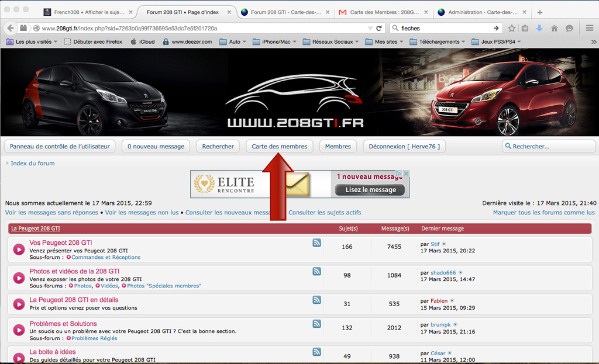Open the Téléchargements bookmarks folder
The image size is (599, 364).
(437, 41)
